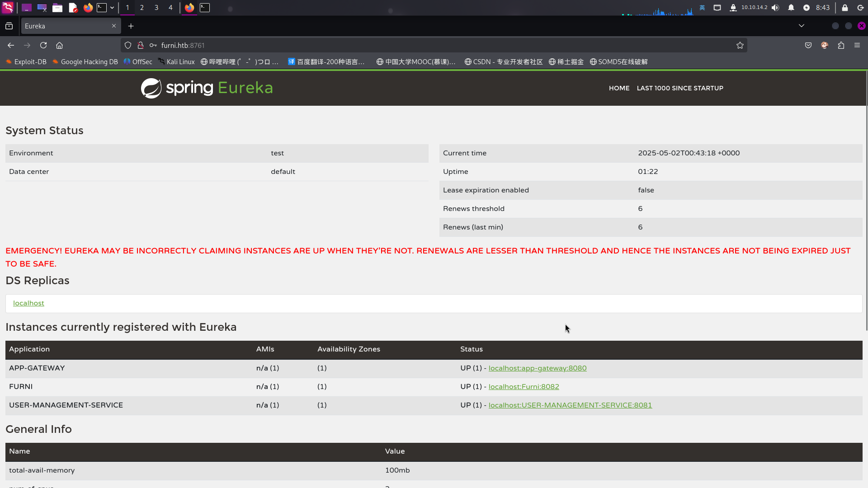Switch to workspace 2
The image size is (868, 488).
(x=142, y=8)
